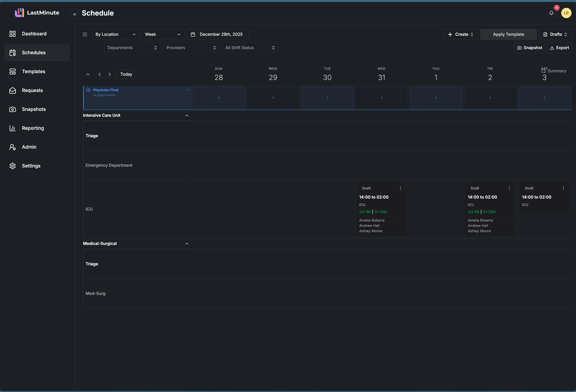This screenshot has width=576, height=392.
Task: Click the Snapshots camera icon in the sidebar
Action: [13, 109]
